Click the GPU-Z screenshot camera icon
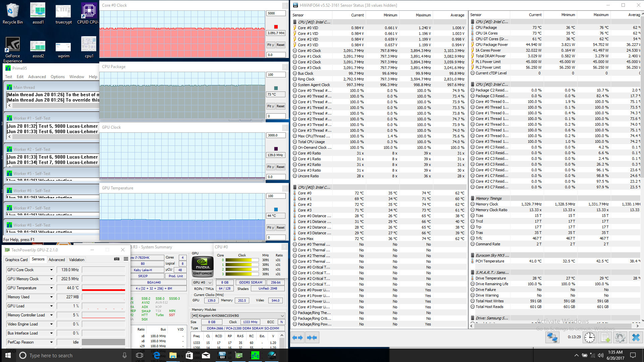The height and width of the screenshot is (362, 644). coord(117,259)
